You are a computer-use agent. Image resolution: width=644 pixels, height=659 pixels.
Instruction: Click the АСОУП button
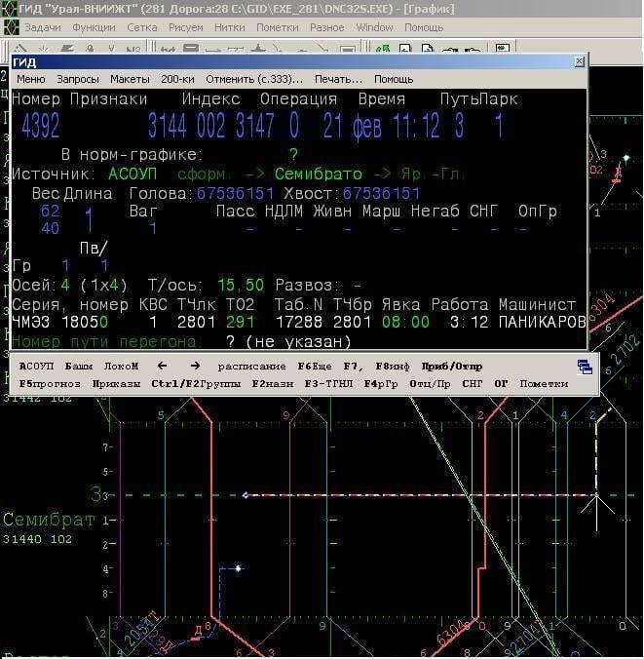pyautogui.click(x=37, y=367)
